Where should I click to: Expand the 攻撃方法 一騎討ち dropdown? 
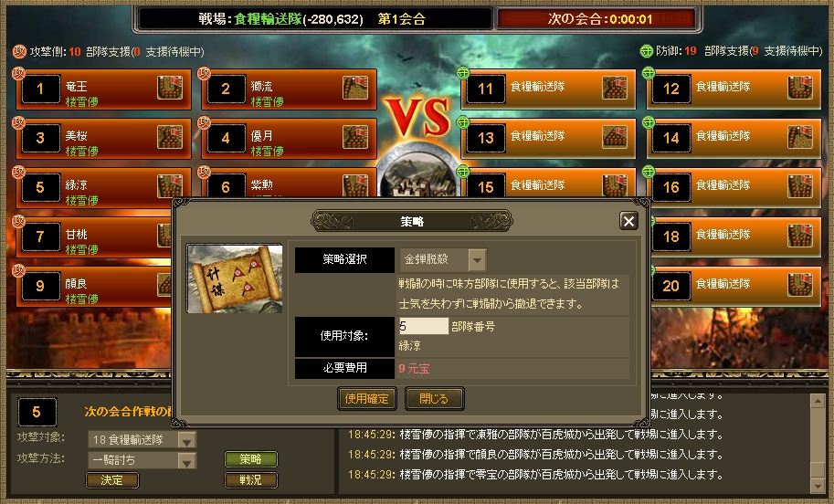click(186, 461)
